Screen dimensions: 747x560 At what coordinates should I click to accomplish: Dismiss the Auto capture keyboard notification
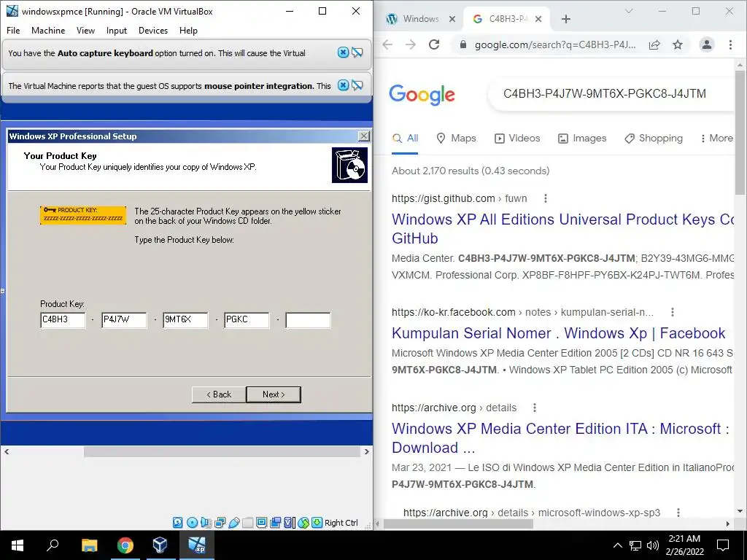[343, 52]
